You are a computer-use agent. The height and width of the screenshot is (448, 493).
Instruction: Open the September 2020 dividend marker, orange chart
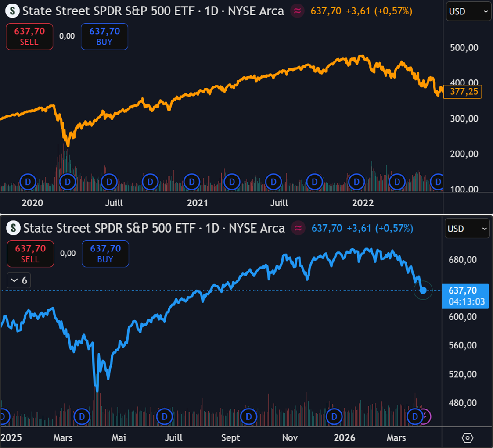click(150, 182)
